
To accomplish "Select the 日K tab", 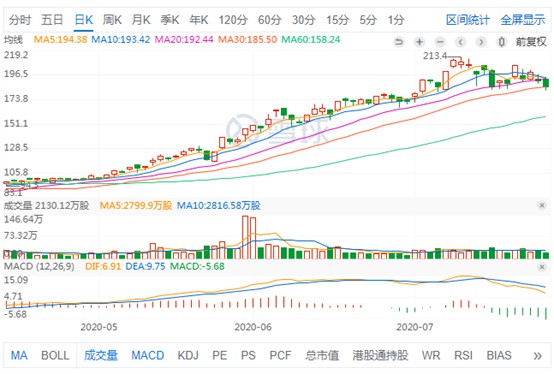I will pos(84,20).
